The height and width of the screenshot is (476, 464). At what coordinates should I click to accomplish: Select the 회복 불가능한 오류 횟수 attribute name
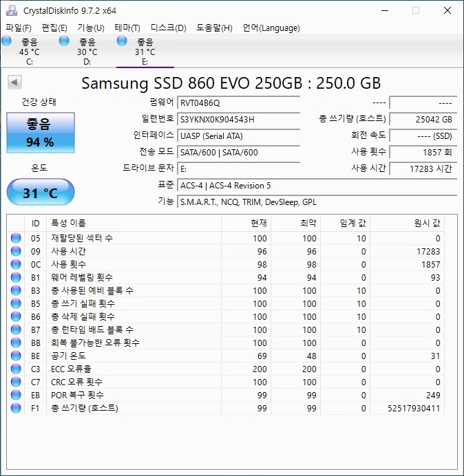(95, 343)
